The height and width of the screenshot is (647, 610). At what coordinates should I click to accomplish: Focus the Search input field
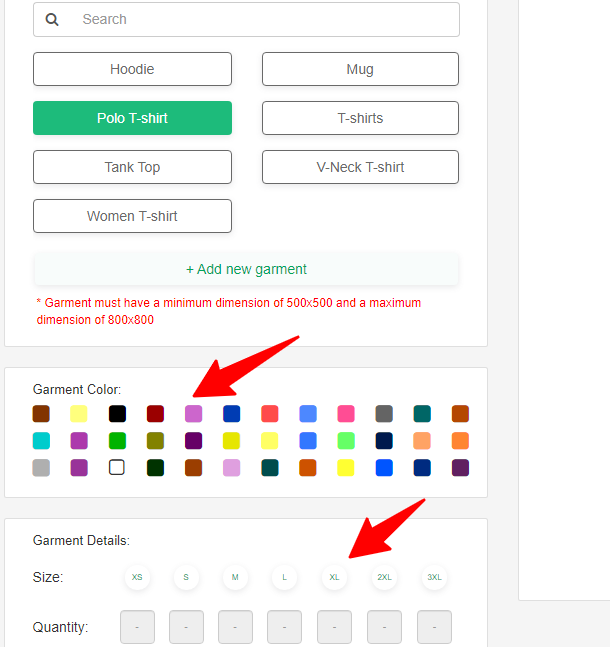246,19
